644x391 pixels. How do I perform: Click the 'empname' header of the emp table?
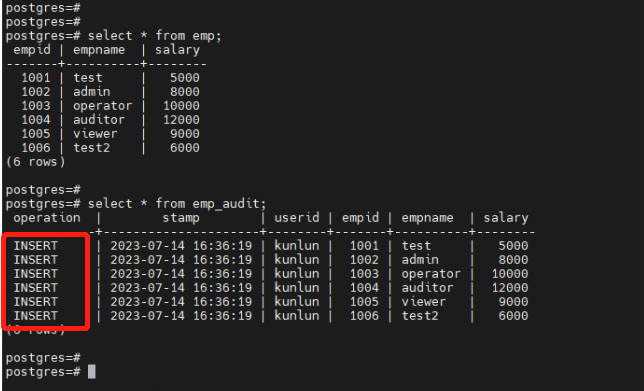click(99, 50)
